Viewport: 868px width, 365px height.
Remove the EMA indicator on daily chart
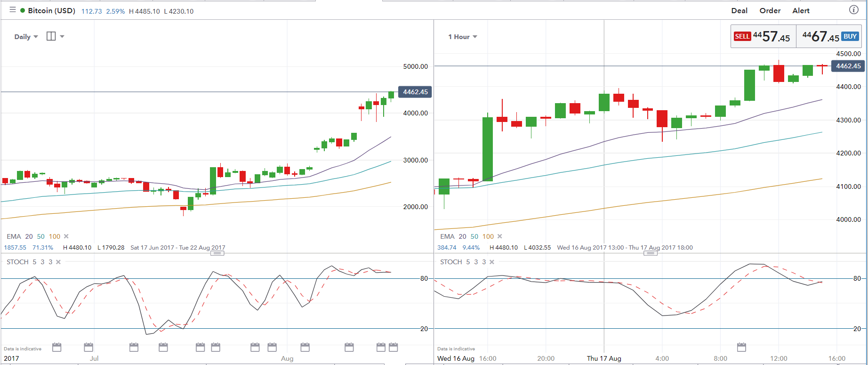66,236
